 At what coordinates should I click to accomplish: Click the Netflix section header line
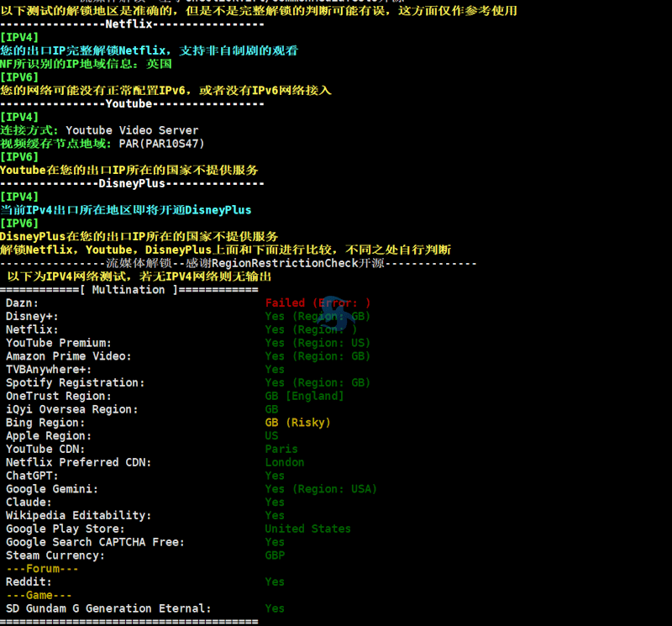[132, 24]
